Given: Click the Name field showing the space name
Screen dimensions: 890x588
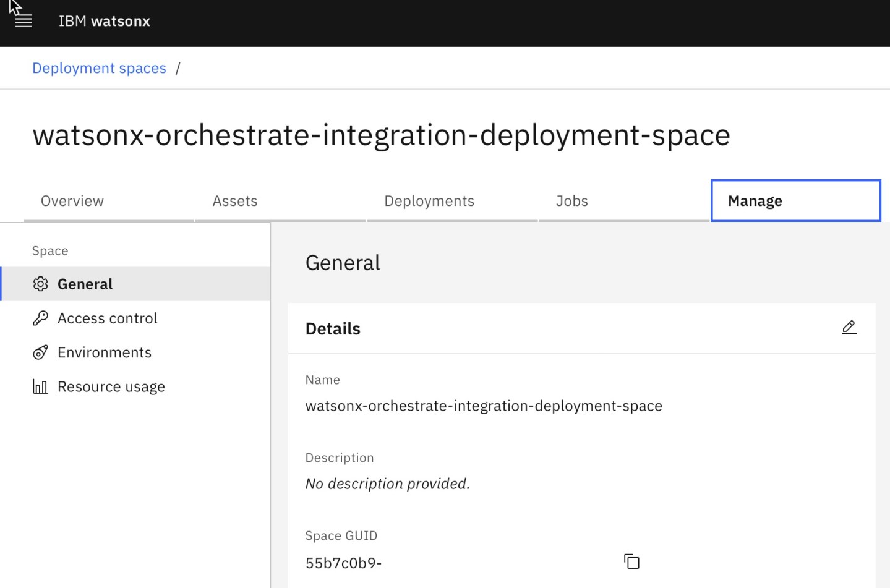Looking at the screenshot, I should point(484,406).
